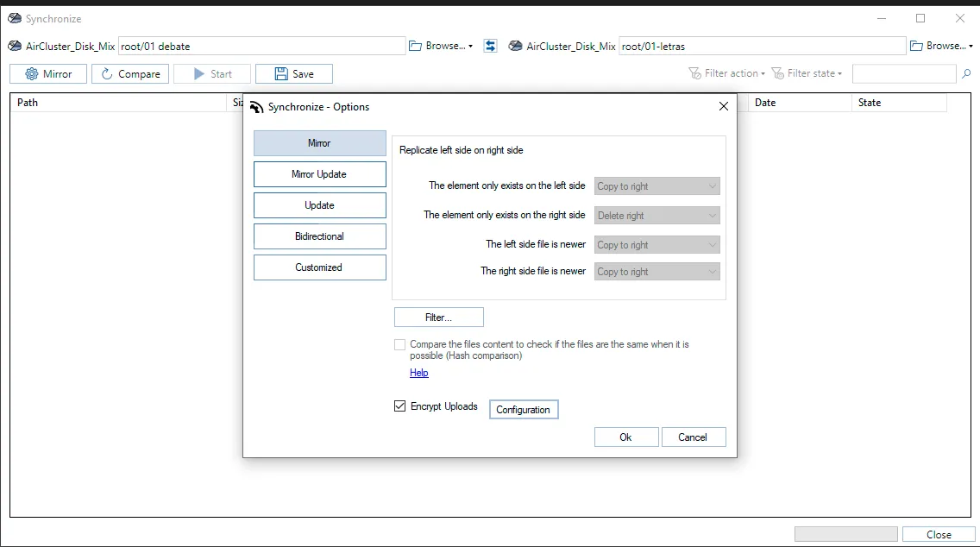Click the left AirCluster_Disk_Mix drive icon

(x=15, y=46)
